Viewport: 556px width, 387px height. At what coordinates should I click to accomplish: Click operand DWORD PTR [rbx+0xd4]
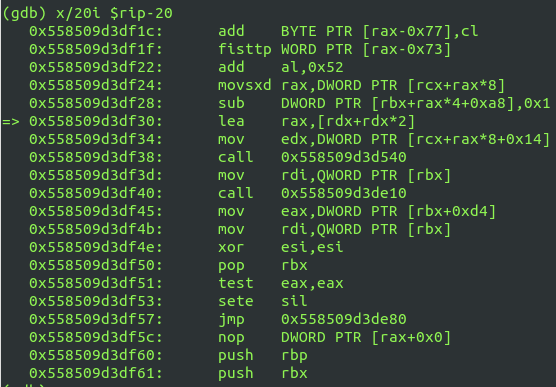pos(406,211)
